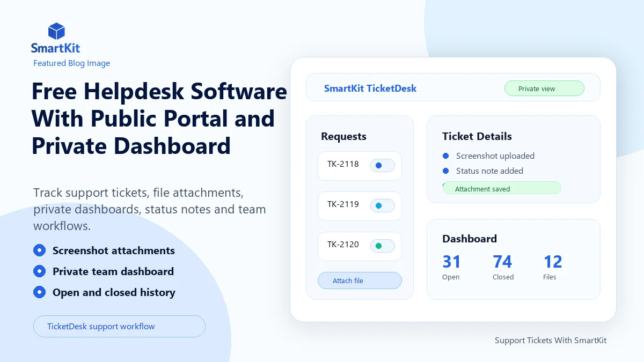
Task: Click the bullet icon beside Screenshot attachments
Action: (x=39, y=250)
